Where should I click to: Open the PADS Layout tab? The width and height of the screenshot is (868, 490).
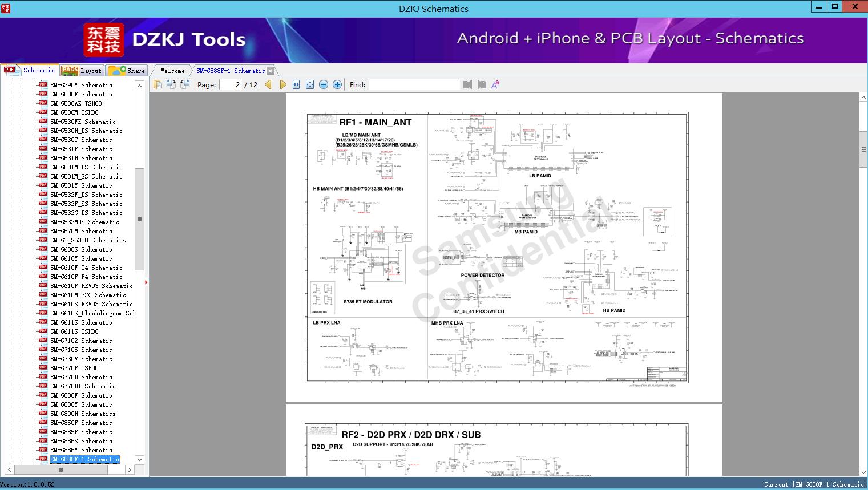coord(81,71)
